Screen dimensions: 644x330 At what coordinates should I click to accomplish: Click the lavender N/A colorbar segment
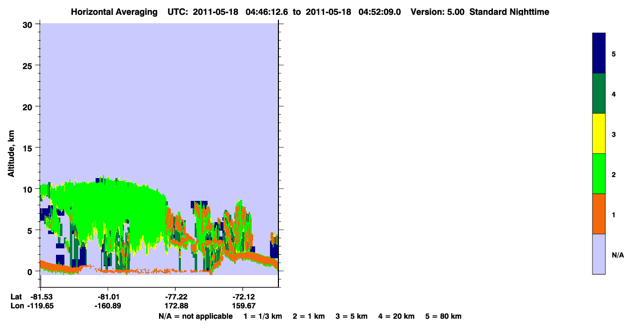599,254
